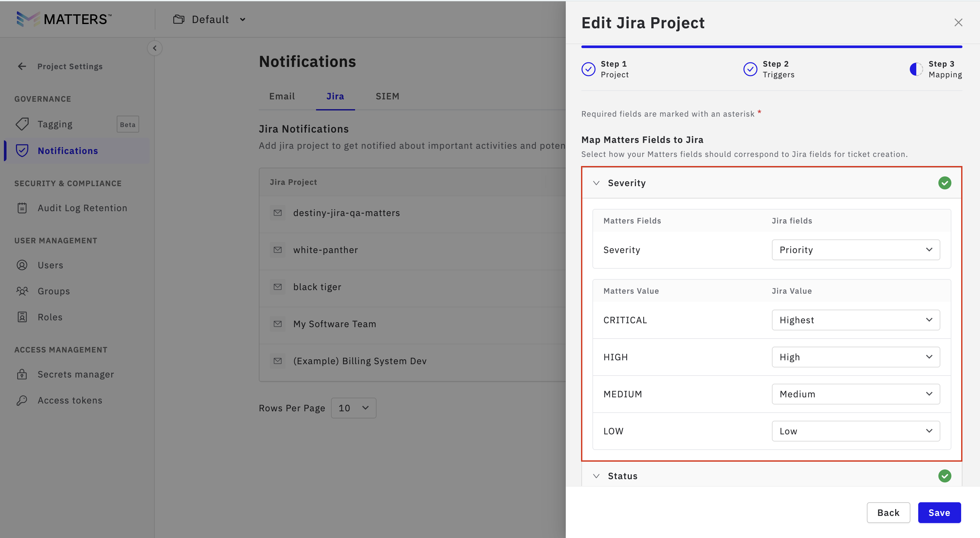
Task: Click the Secrets manager lock icon
Action: click(x=22, y=374)
